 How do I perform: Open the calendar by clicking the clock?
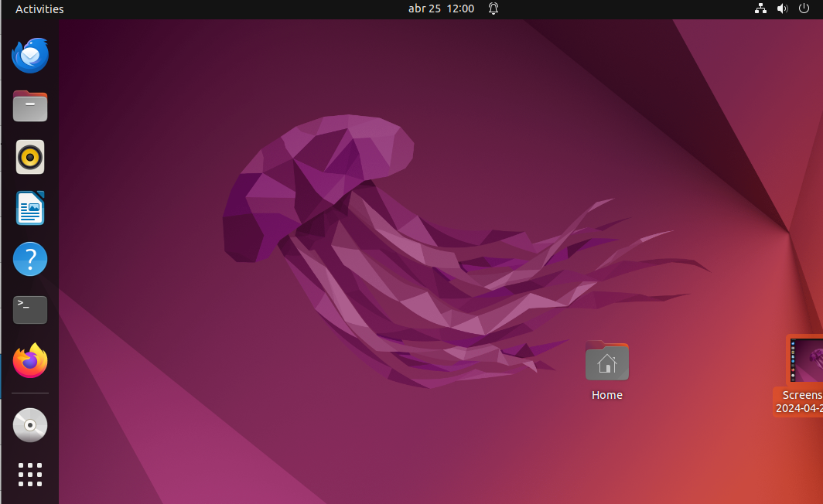click(x=441, y=9)
